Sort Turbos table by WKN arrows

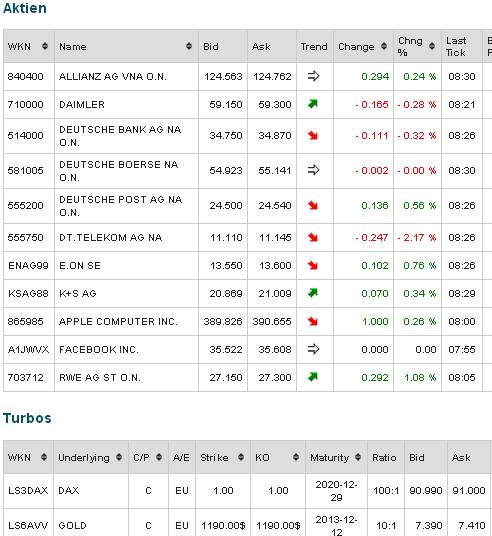pyautogui.click(x=44, y=457)
